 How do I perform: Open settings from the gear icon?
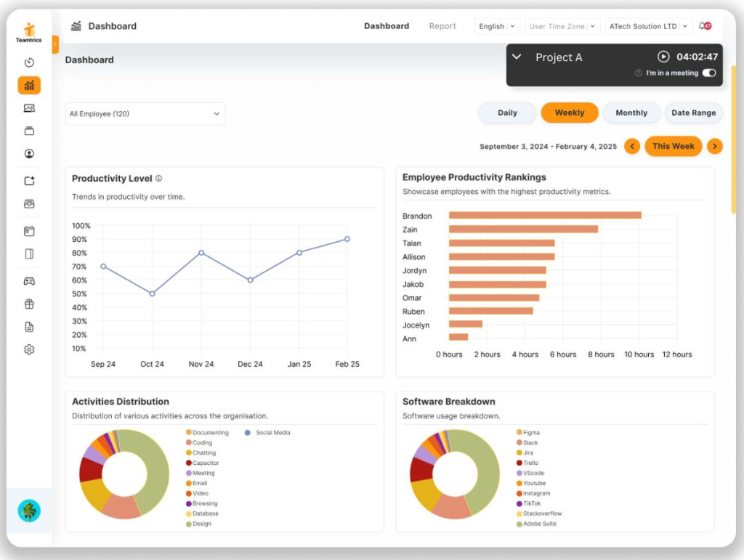[x=29, y=349]
